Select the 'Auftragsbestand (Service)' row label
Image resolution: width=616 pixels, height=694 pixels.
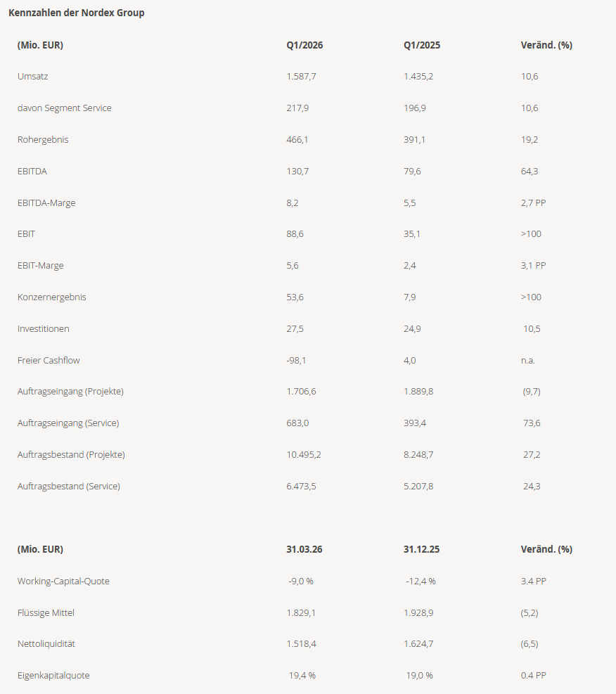pos(69,486)
